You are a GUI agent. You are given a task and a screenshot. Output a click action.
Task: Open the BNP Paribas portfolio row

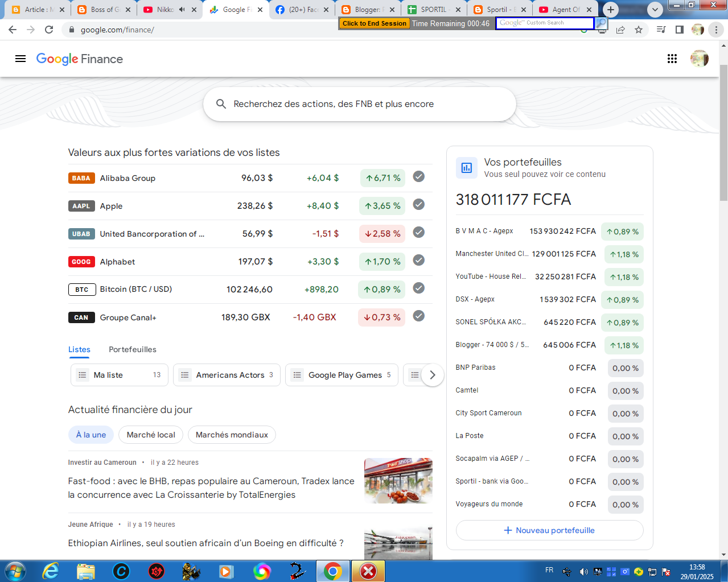(x=550, y=368)
